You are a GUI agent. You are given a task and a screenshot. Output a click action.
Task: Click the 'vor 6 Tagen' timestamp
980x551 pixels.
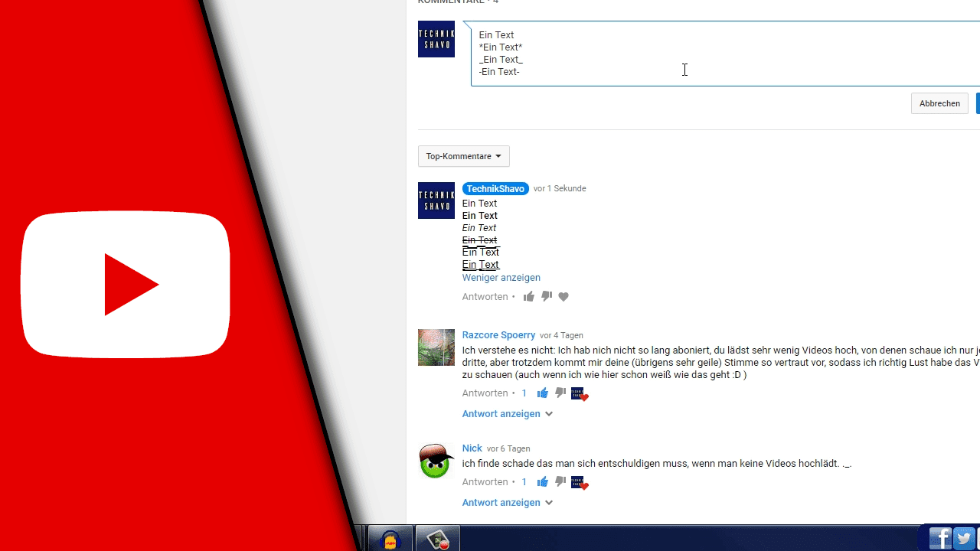pos(508,449)
